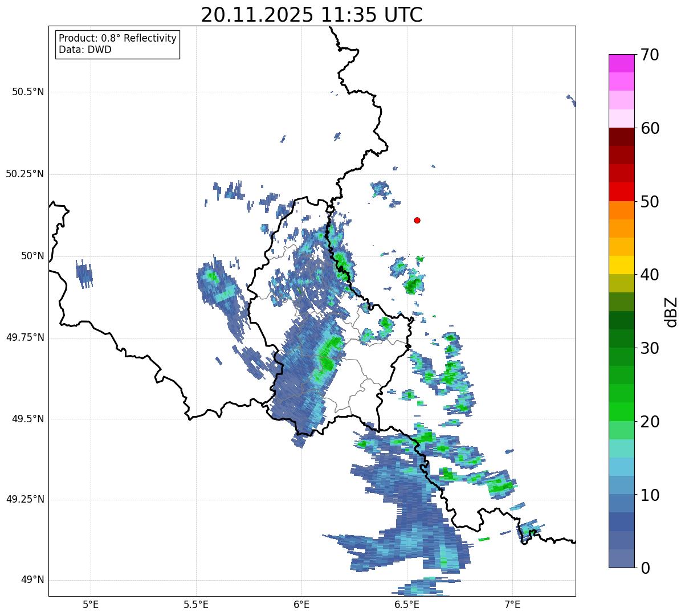
Task: Click the colorbar tick label 50
Action: [x=650, y=202]
